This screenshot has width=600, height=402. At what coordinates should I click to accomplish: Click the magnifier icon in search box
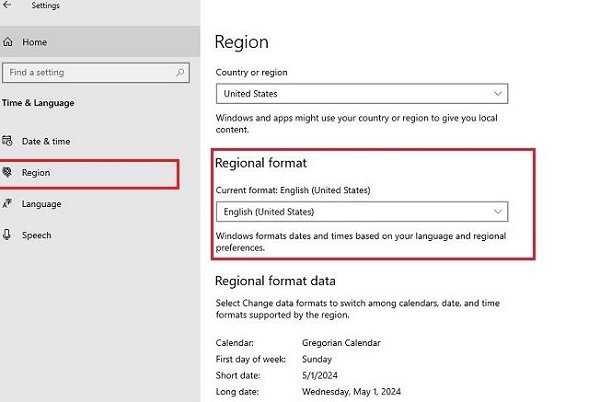coord(179,73)
